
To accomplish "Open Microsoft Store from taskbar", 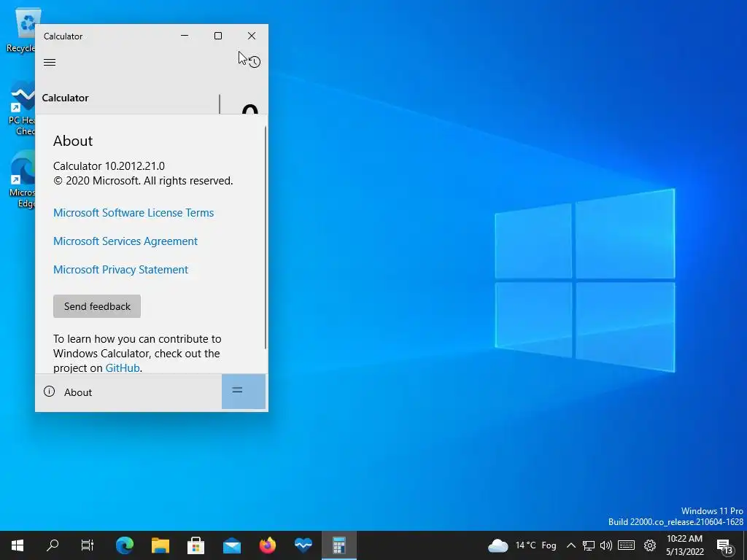I will coord(196,545).
